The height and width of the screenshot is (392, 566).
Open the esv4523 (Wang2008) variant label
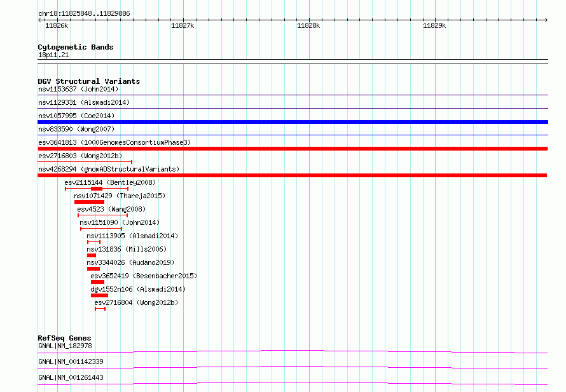(111, 209)
